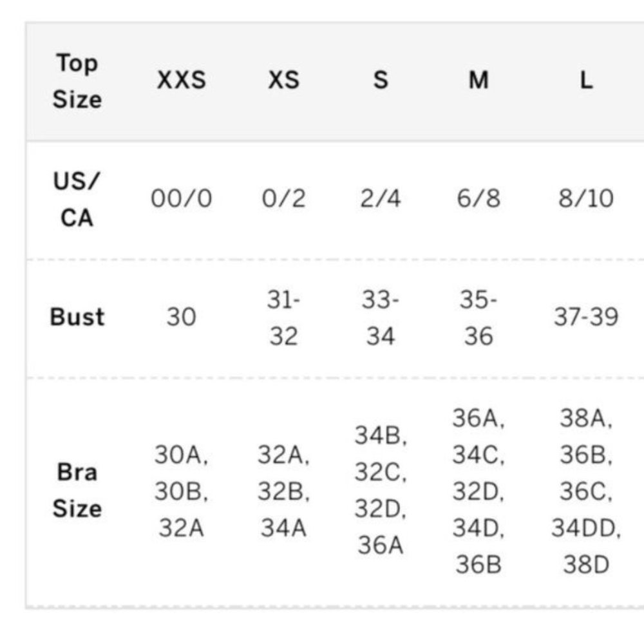Screen dimensions: 644x644
Task: Click the 37-39 bust measurement
Action: tap(586, 317)
